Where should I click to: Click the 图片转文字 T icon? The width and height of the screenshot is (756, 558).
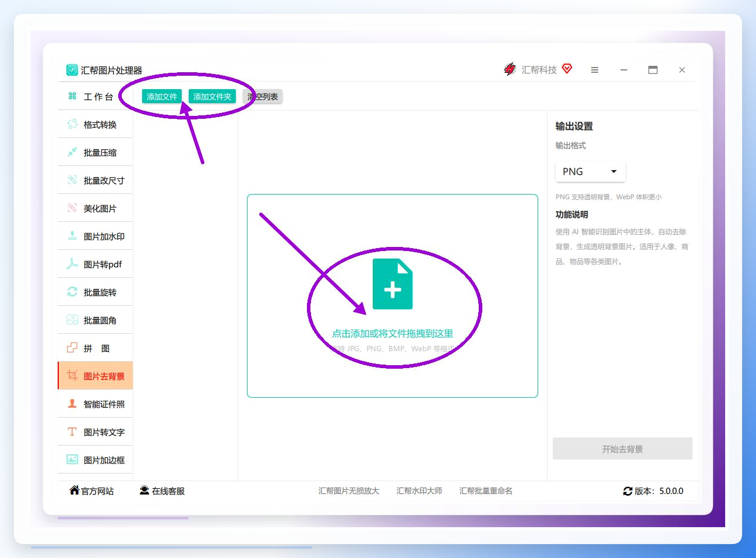(x=72, y=432)
